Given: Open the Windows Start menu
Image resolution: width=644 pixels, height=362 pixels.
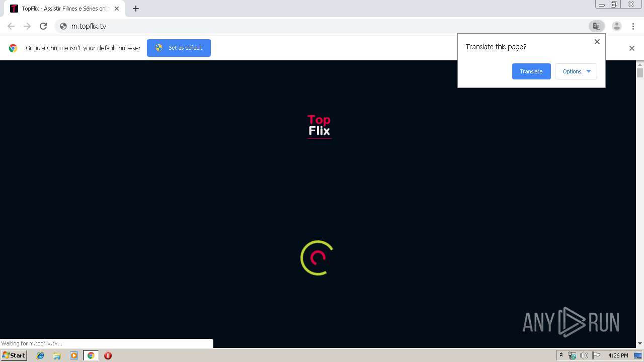Looking at the screenshot, I should [x=14, y=355].
